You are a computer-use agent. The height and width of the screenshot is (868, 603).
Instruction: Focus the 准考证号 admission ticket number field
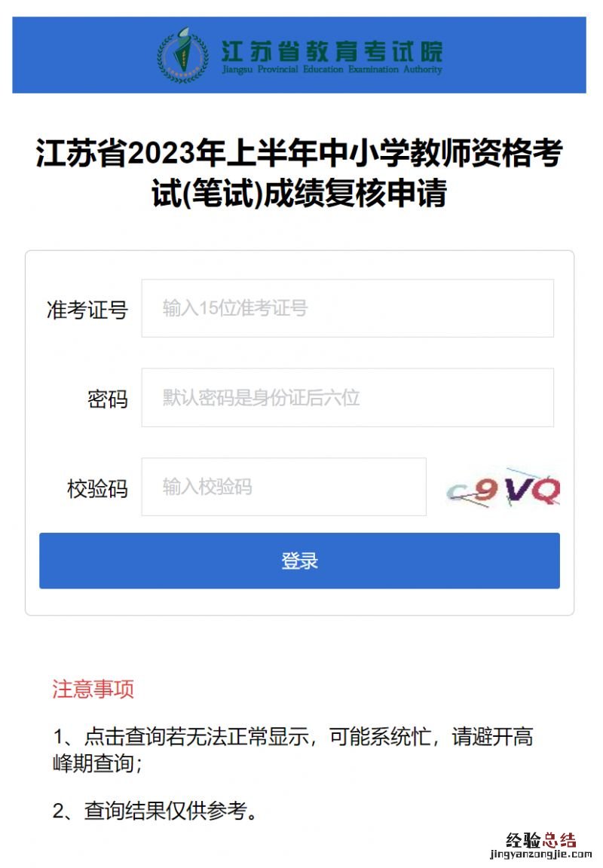[347, 308]
